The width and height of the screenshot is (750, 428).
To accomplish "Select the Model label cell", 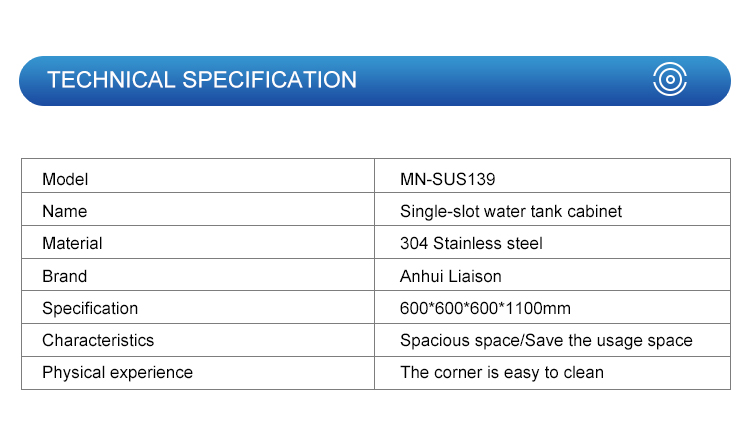I will tap(198, 176).
